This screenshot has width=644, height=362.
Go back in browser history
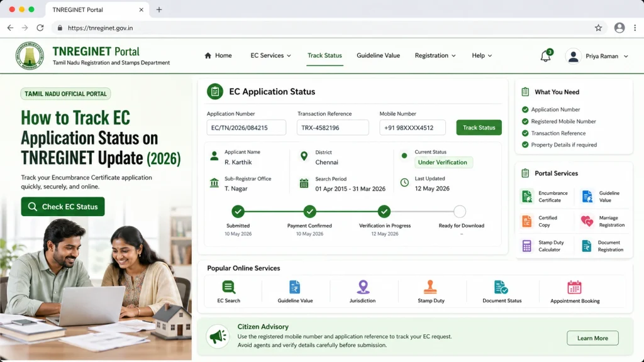(x=10, y=28)
